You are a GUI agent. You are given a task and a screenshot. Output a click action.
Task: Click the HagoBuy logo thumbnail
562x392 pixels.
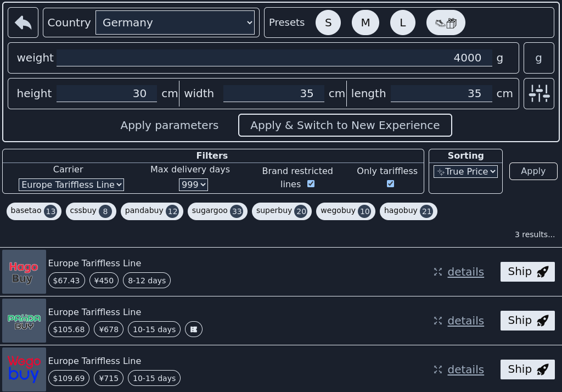(x=24, y=272)
